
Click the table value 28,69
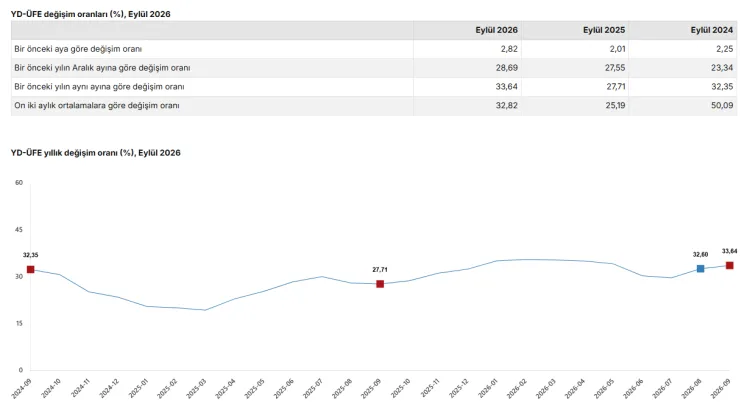click(x=507, y=68)
